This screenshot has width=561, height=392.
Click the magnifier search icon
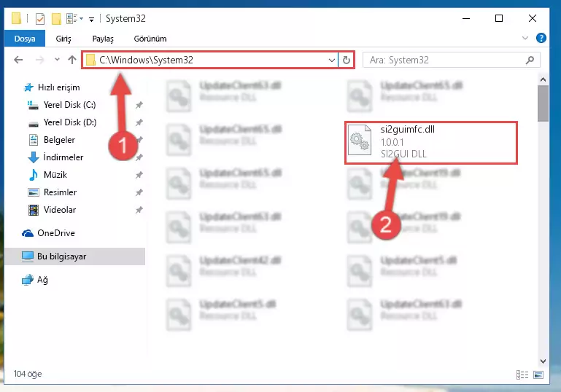530,60
